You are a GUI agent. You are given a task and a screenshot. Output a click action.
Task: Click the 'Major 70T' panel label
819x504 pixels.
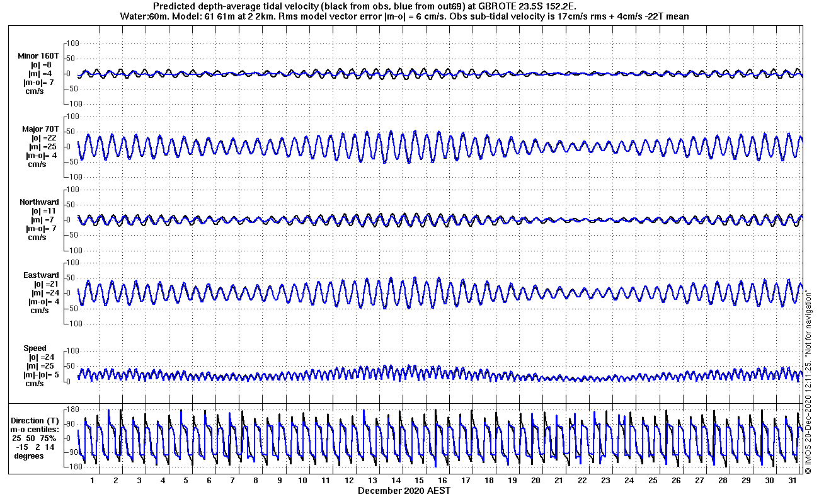pos(40,129)
